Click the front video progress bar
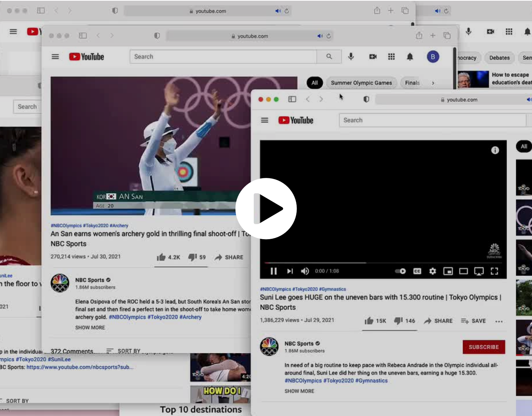 [383, 263]
